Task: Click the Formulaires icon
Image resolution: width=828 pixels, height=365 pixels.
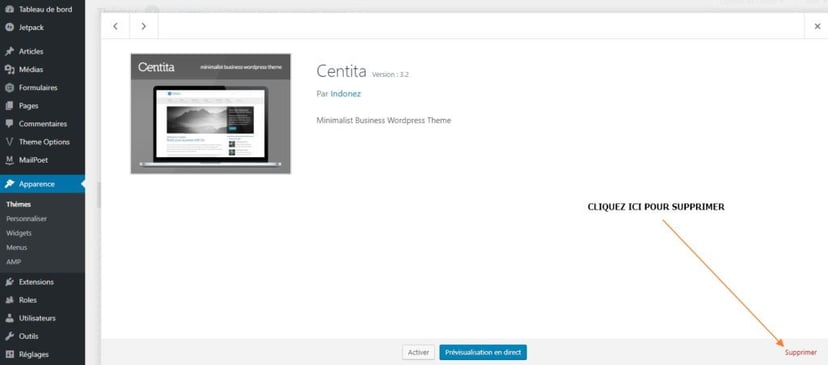Action: pos(9,88)
